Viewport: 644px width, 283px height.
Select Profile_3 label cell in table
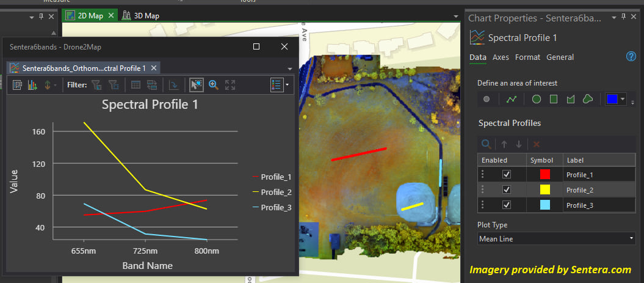point(599,205)
